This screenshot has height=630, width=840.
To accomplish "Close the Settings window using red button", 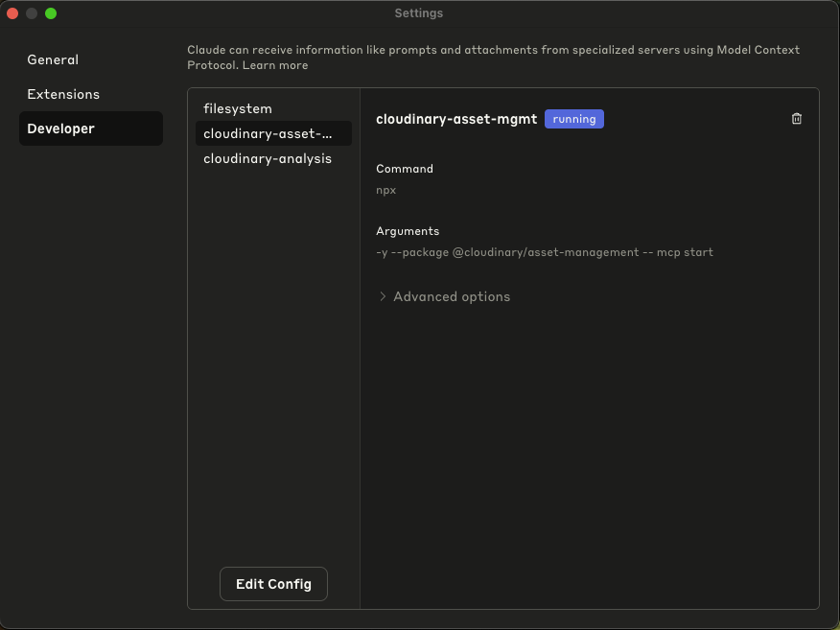I will 12,13.
